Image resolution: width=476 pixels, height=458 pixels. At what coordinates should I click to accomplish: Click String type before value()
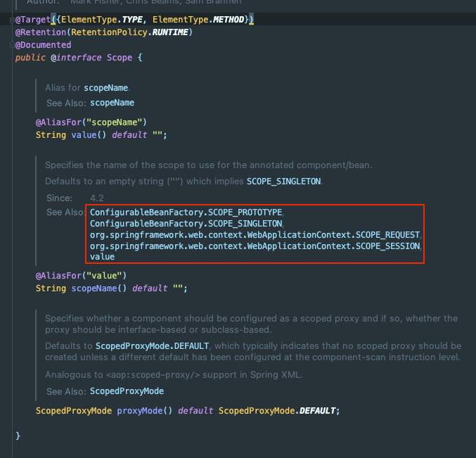point(51,135)
